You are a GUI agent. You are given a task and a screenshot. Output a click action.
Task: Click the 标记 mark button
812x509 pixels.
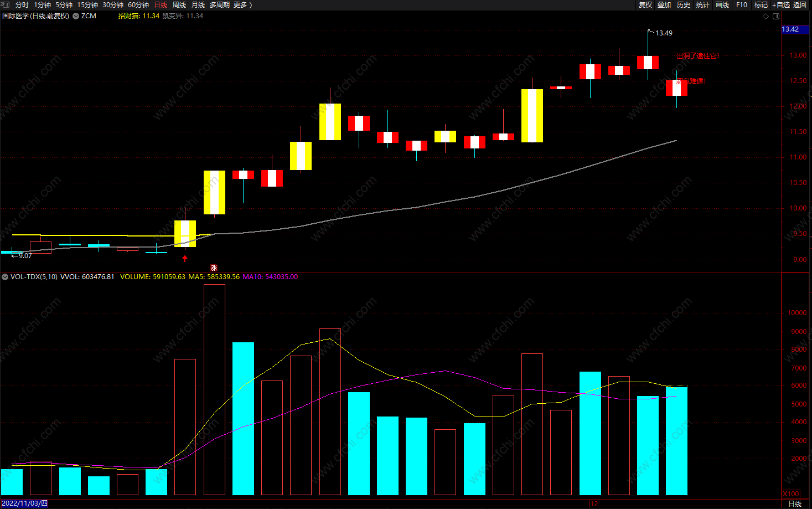[761, 5]
